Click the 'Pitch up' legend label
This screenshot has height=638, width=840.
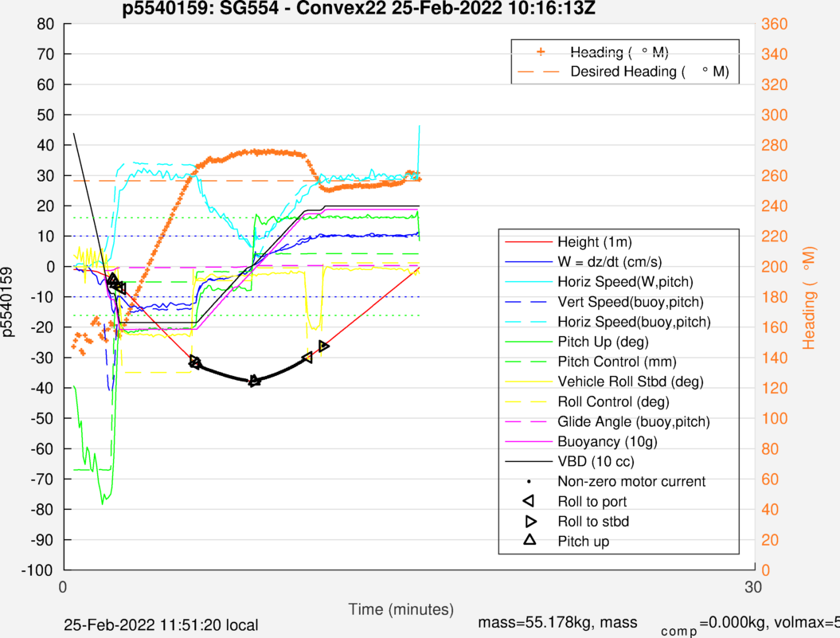tap(584, 542)
